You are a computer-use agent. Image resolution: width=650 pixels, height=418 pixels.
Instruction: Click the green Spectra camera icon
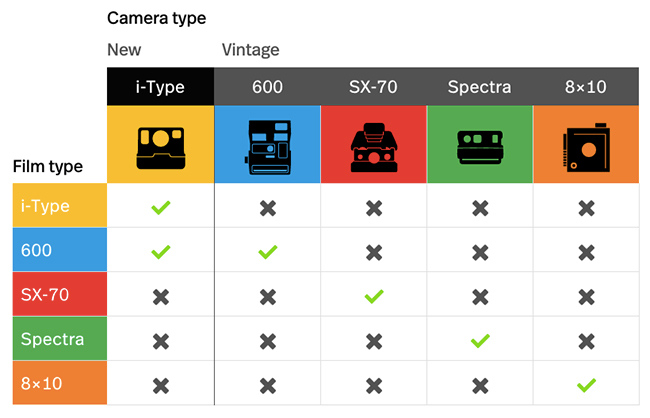click(x=480, y=146)
